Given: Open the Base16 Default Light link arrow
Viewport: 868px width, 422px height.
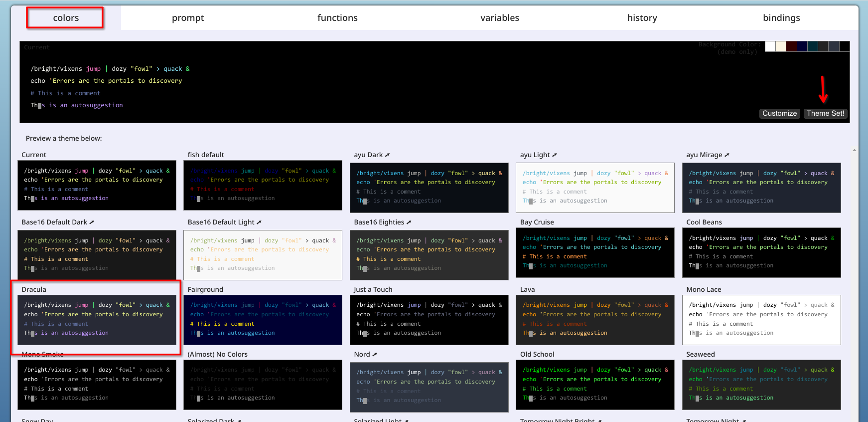Looking at the screenshot, I should point(259,222).
